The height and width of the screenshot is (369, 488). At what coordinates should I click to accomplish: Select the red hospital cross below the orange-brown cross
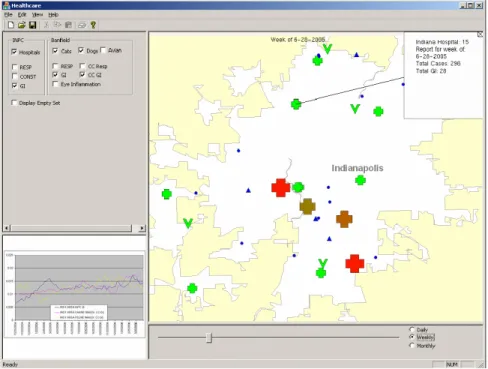coord(355,264)
